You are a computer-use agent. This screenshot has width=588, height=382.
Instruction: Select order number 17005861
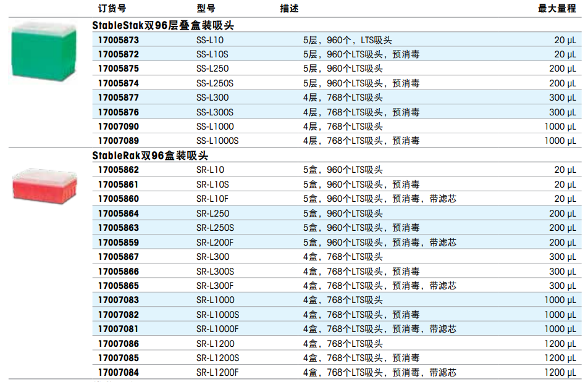pos(119,185)
